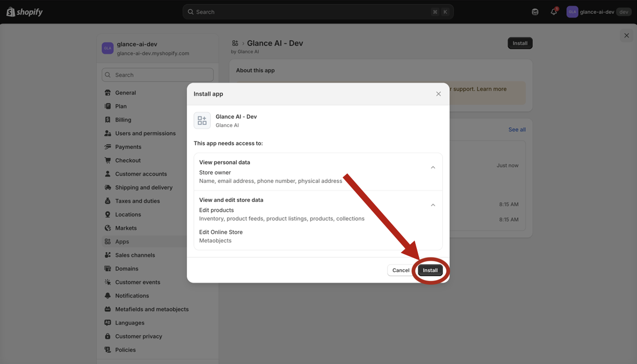Click the Payments icon in sidebar
Image resolution: width=637 pixels, height=364 pixels.
coord(108,147)
